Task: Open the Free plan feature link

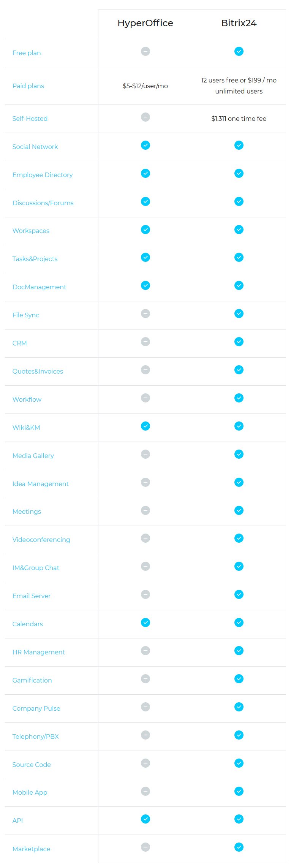Action: tap(27, 53)
